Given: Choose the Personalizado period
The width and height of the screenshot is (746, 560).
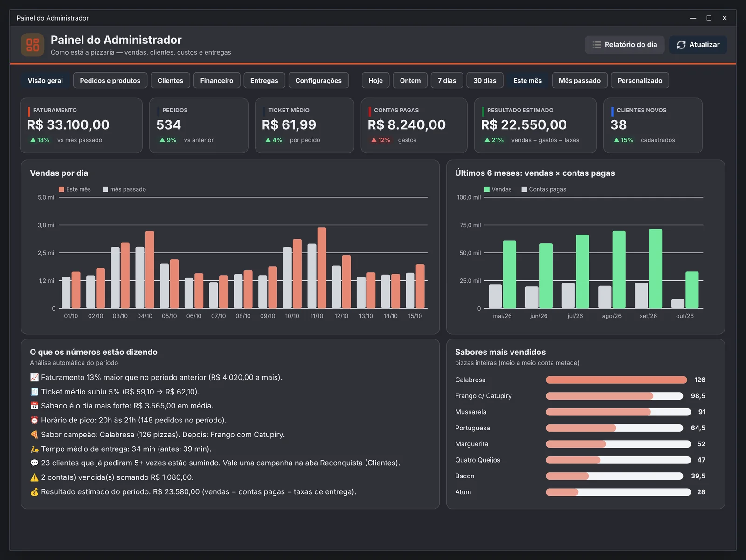Looking at the screenshot, I should pos(640,80).
